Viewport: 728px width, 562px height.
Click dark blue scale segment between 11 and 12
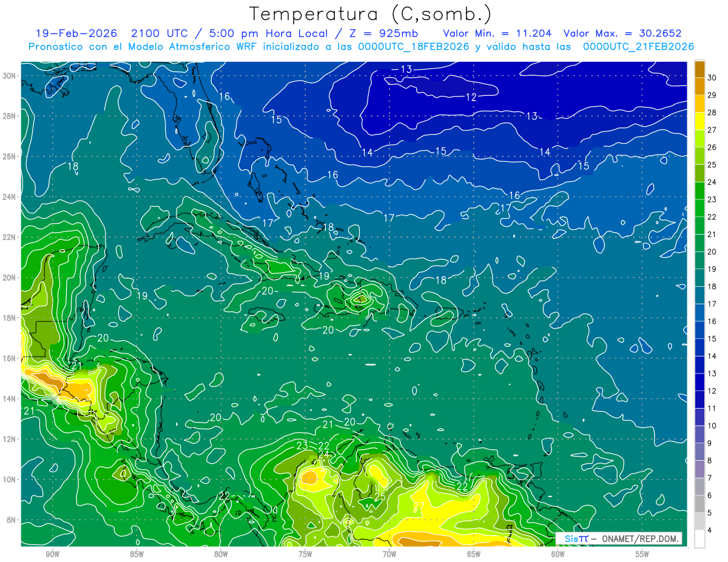point(699,400)
